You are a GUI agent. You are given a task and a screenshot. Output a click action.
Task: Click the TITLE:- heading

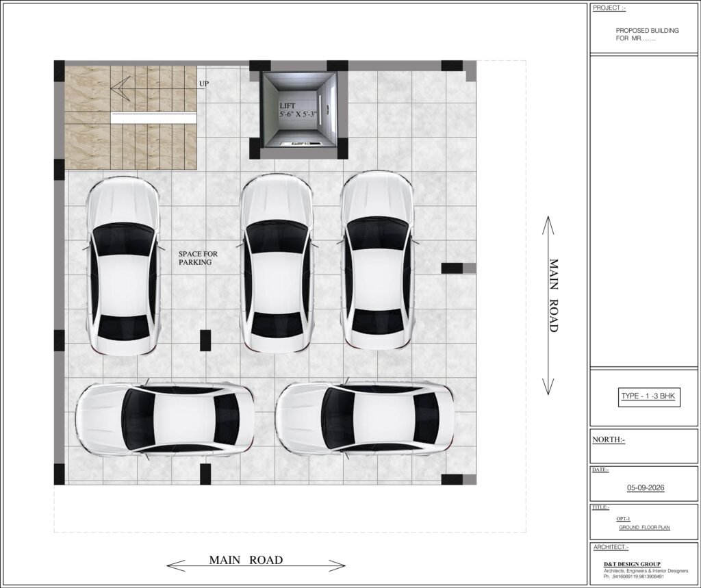click(600, 507)
